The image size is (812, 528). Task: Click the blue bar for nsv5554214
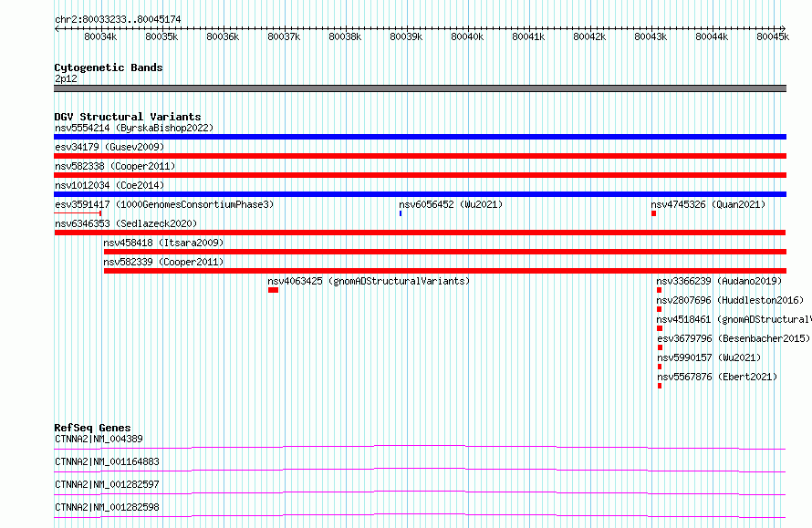pos(420,137)
